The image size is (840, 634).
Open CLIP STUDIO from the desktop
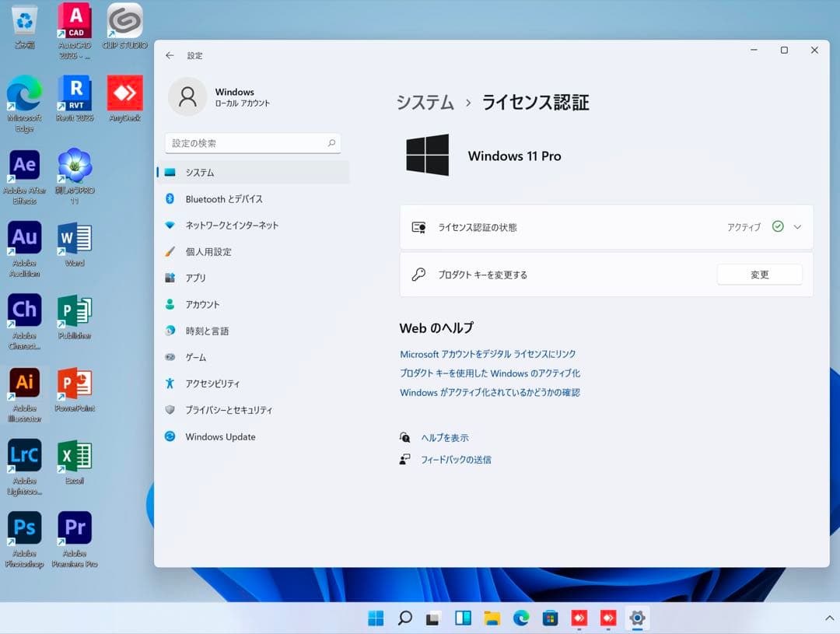click(124, 19)
